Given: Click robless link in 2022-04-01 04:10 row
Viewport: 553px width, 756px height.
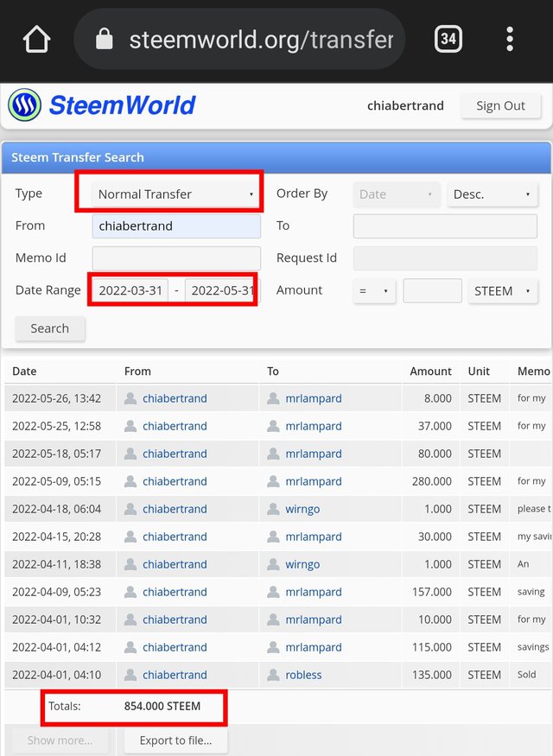Looking at the screenshot, I should click(303, 675).
